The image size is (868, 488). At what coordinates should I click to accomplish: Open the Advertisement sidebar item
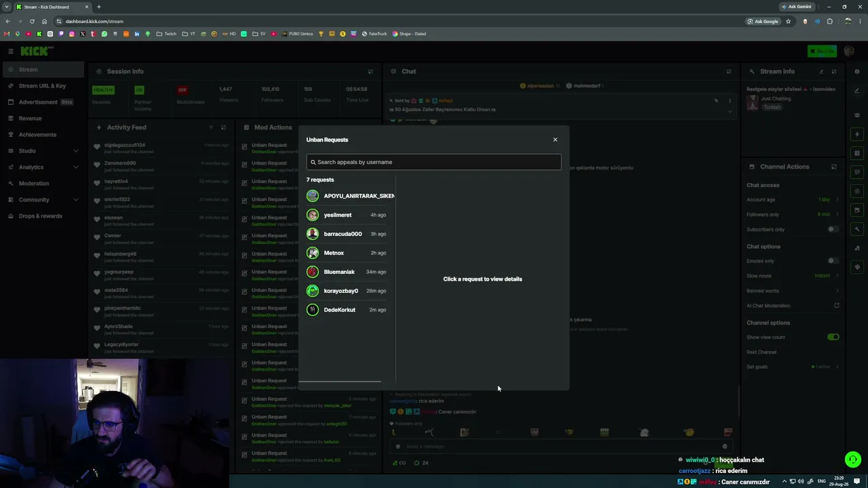[x=42, y=102]
